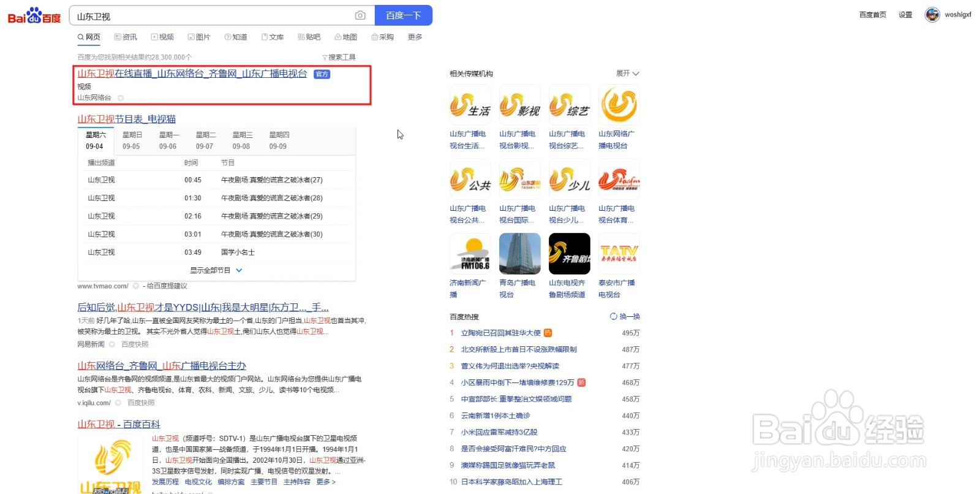Refresh hot searches with 换一换
The image size is (980, 494).
(625, 317)
